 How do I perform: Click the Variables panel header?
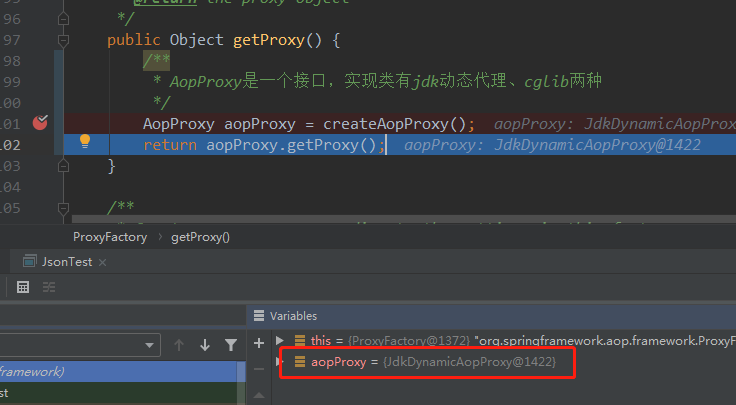[x=491, y=316]
